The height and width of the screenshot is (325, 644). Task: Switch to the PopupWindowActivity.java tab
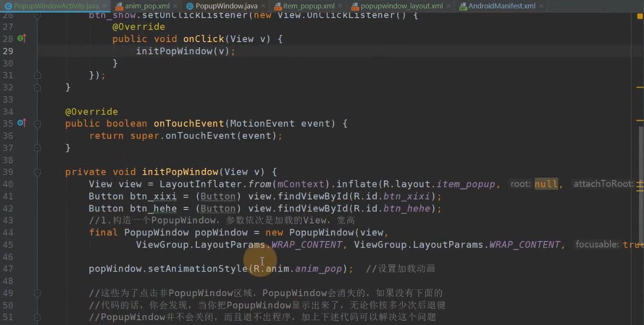(x=56, y=6)
